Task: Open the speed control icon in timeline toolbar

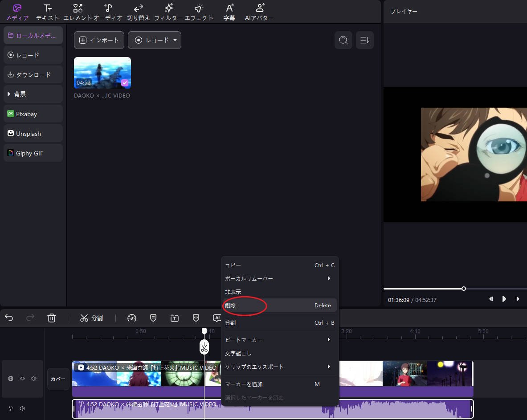Action: point(132,318)
